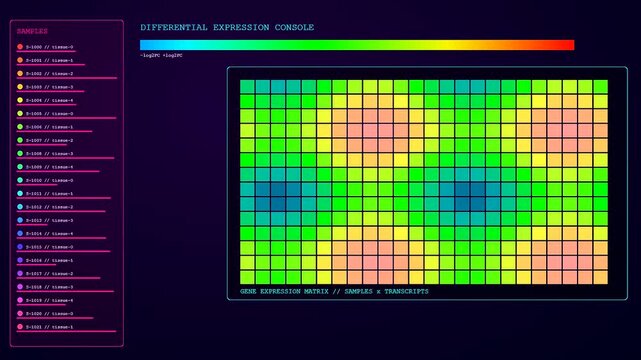Click the magenta-purple dot for S-1018
Image resolution: width=641 pixels, height=360 pixels.
point(20,287)
